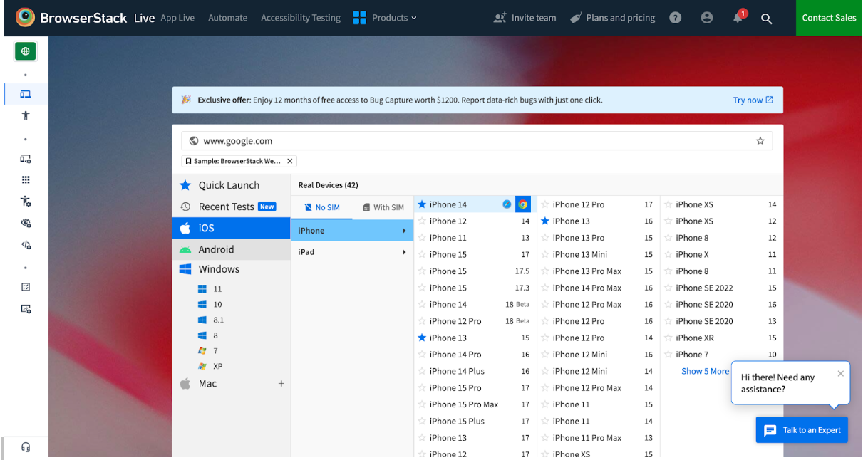Select iPhone 14 Pro row
Image resolution: width=868 pixels, height=460 pixels.
tap(475, 355)
